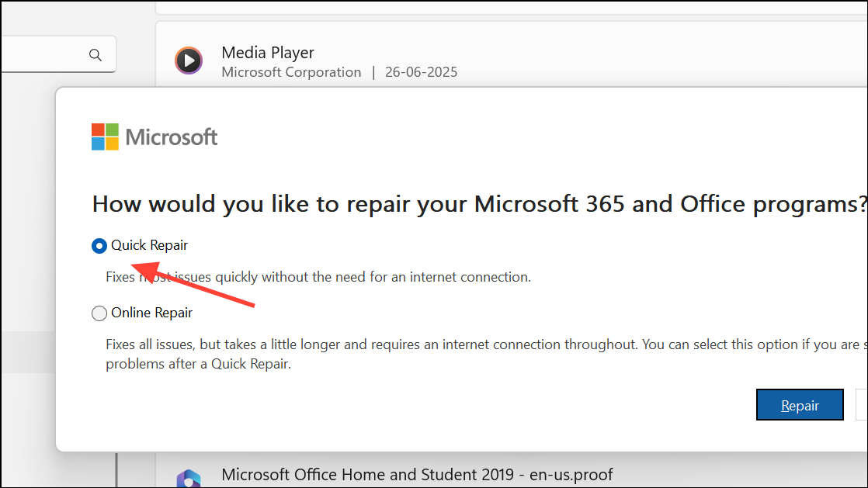Click the Repair button

click(x=800, y=404)
